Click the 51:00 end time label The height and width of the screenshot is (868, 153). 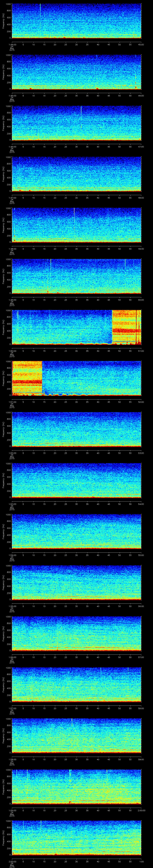click(x=141, y=351)
